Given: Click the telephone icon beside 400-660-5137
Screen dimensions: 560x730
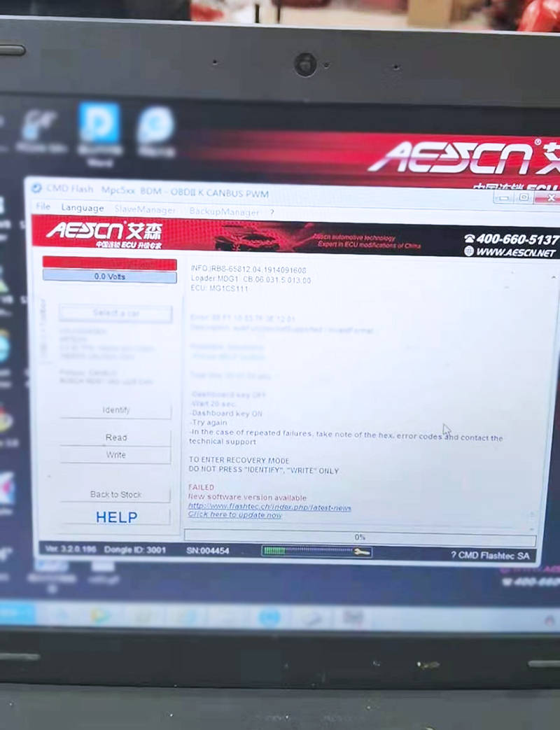Looking at the screenshot, I should pyautogui.click(x=469, y=239).
